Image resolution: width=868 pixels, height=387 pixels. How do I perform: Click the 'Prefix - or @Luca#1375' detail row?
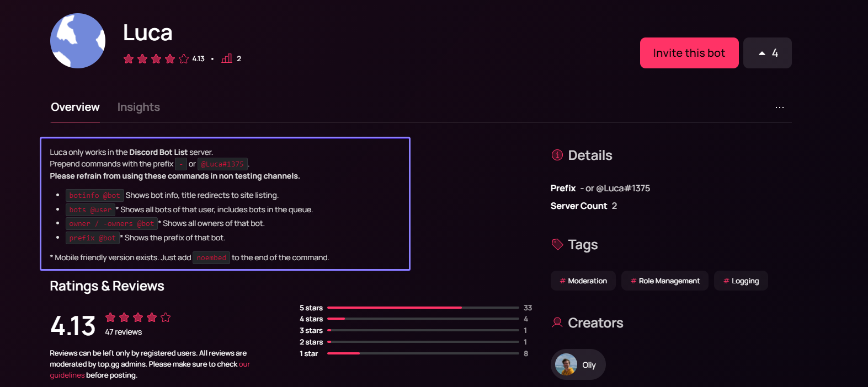[x=600, y=188]
